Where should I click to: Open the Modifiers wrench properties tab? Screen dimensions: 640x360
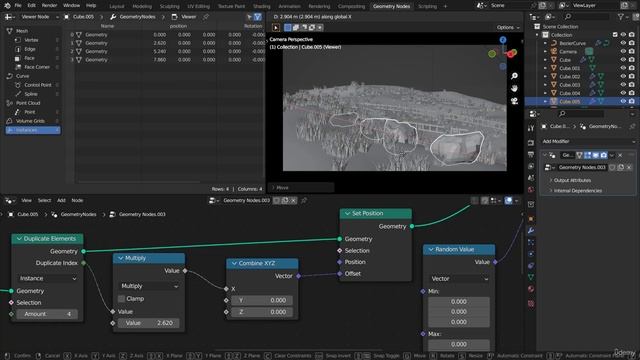click(x=531, y=231)
